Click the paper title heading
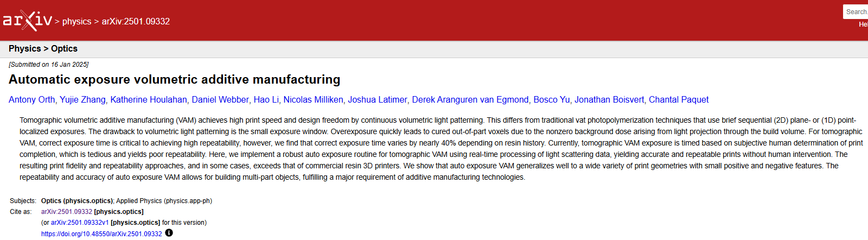The width and height of the screenshot is (868, 240). (x=174, y=80)
